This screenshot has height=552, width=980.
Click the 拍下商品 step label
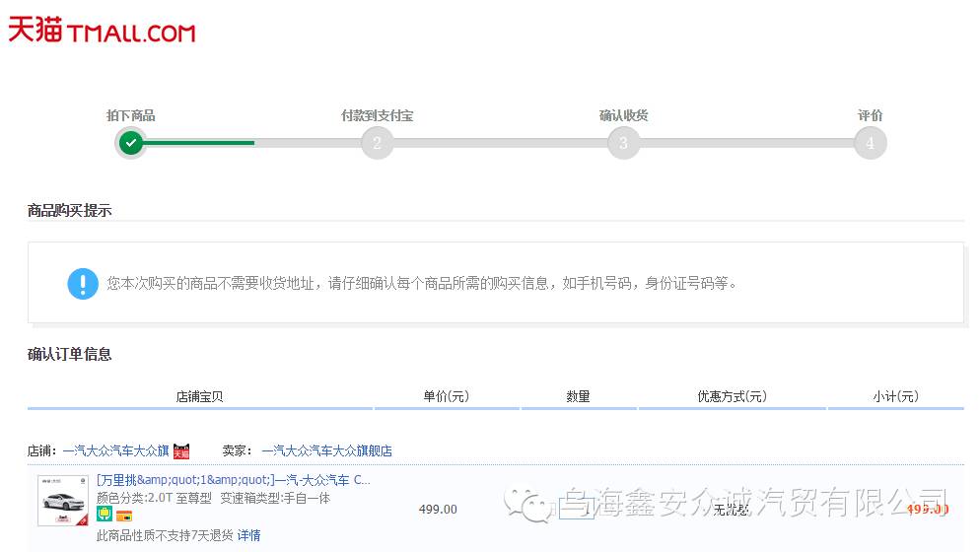tap(130, 115)
